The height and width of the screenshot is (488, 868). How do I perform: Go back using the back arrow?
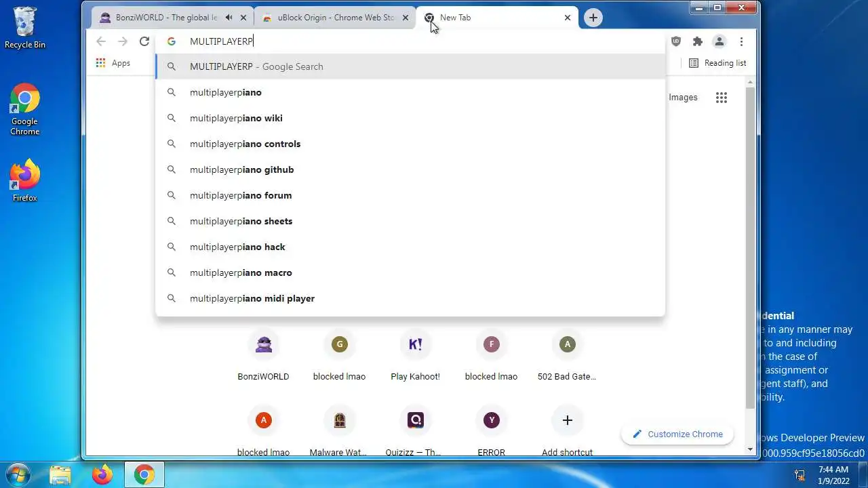101,41
